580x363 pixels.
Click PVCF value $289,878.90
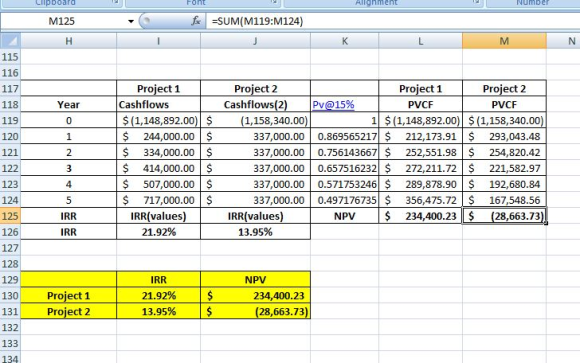pos(420,184)
